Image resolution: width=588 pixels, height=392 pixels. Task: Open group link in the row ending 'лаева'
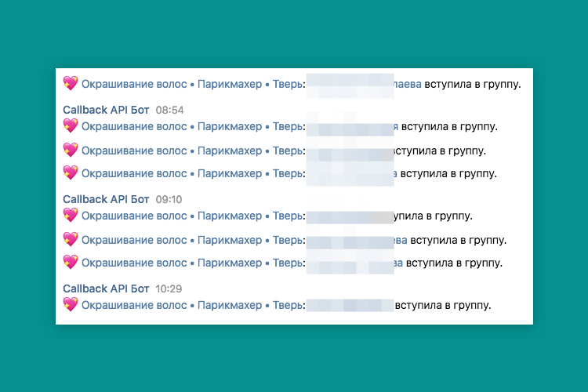[x=194, y=84]
